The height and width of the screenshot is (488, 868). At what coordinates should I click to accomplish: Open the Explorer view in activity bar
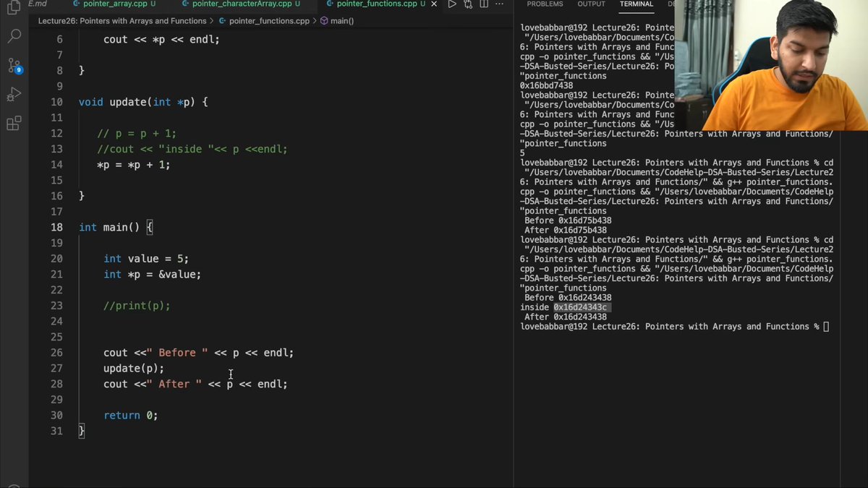(x=13, y=7)
